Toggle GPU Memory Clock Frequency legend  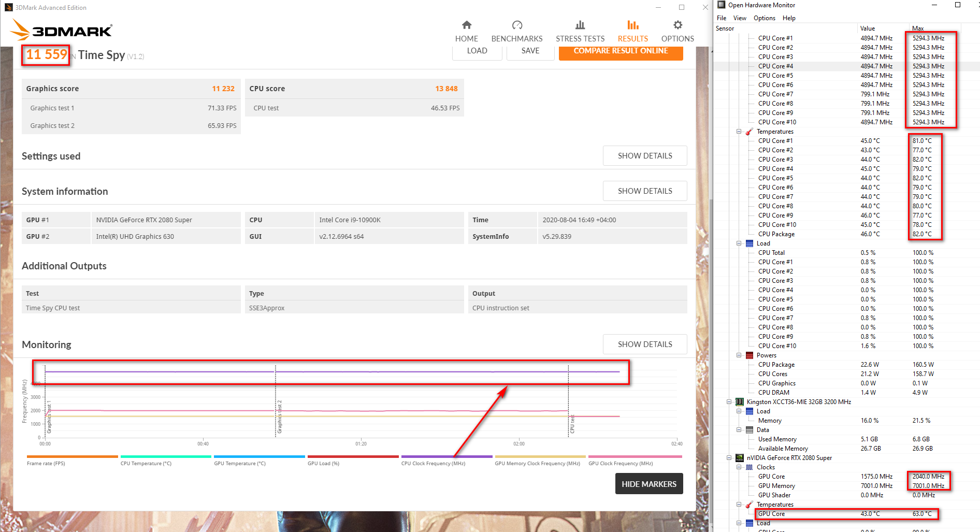[540, 456]
